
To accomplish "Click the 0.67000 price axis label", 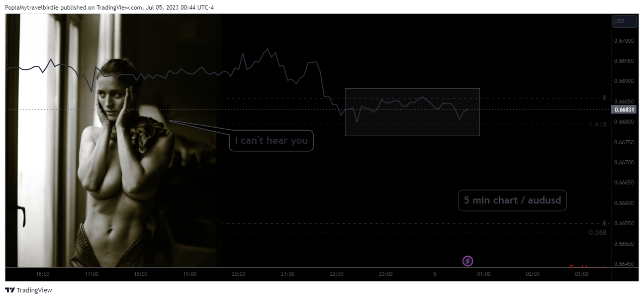I will 625,41.
